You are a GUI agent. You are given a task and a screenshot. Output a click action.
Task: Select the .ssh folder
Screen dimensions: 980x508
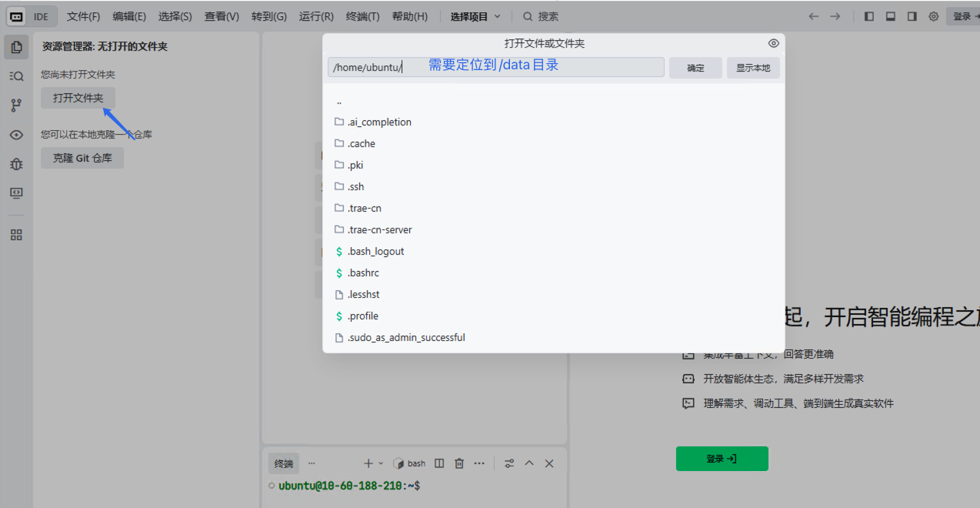click(x=553, y=187)
